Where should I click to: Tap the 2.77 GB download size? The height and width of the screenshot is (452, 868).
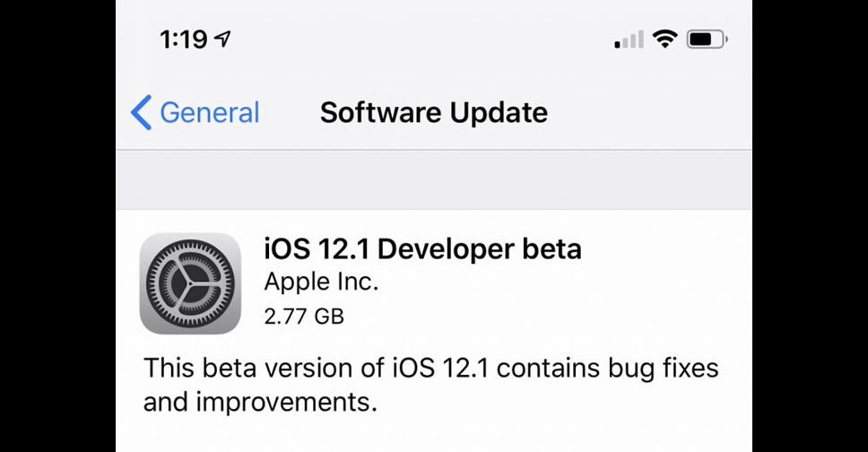click(304, 316)
